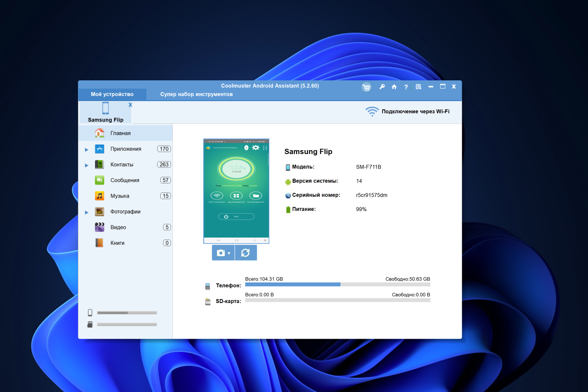
Task: Click the battery value 99%
Action: point(361,209)
